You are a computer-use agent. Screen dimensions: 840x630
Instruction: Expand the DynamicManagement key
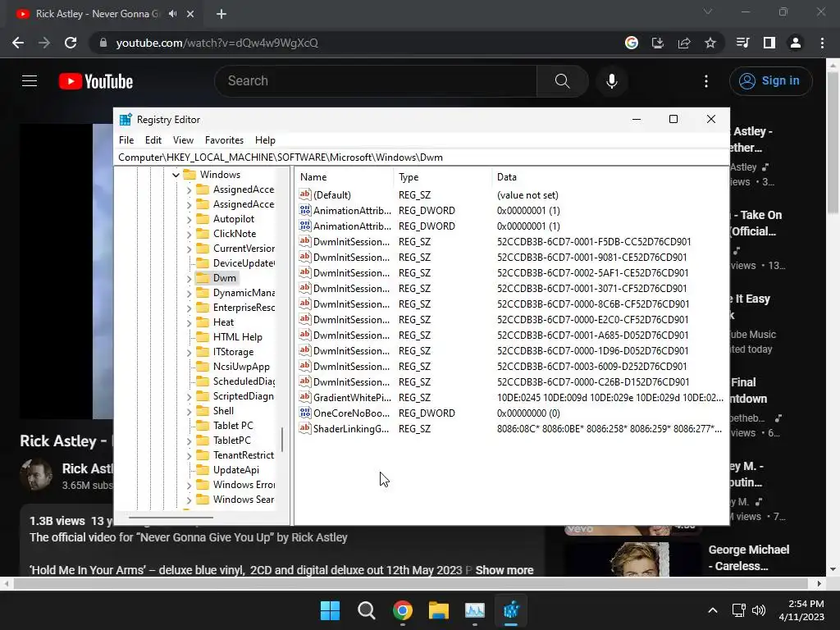coord(189,293)
